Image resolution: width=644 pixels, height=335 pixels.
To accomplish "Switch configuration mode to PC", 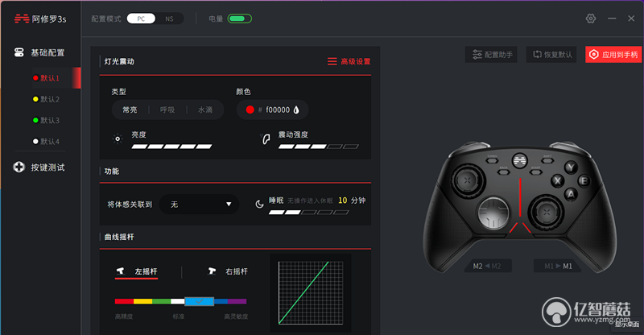I will [141, 19].
